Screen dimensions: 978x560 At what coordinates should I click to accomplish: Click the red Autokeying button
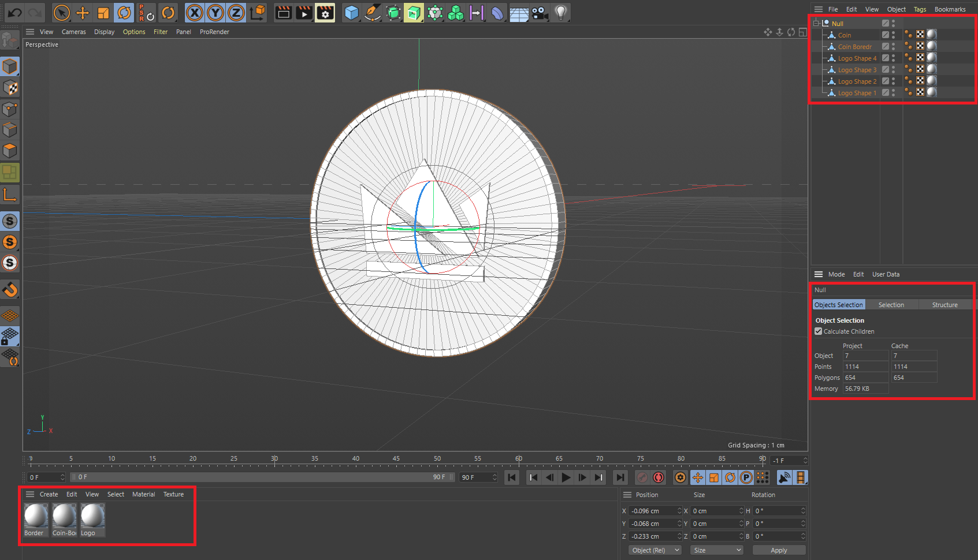[658, 477]
